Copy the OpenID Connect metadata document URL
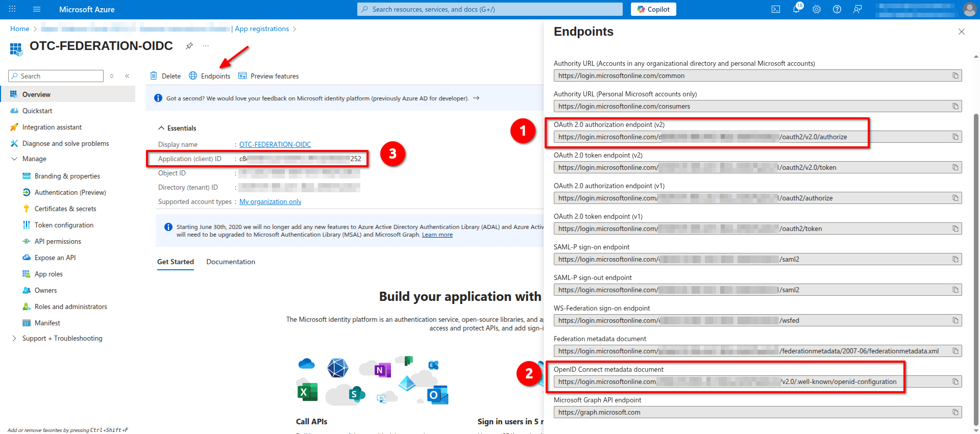The image size is (980, 434). [955, 381]
